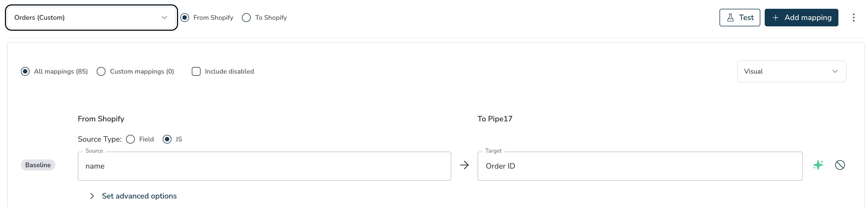Click the Source field containing name
The height and width of the screenshot is (207, 868).
coord(264,166)
